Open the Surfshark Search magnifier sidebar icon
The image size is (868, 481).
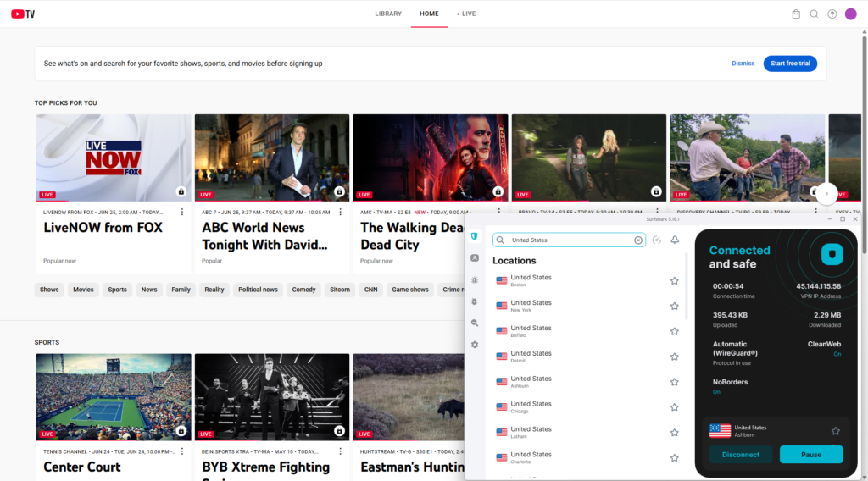(475, 323)
